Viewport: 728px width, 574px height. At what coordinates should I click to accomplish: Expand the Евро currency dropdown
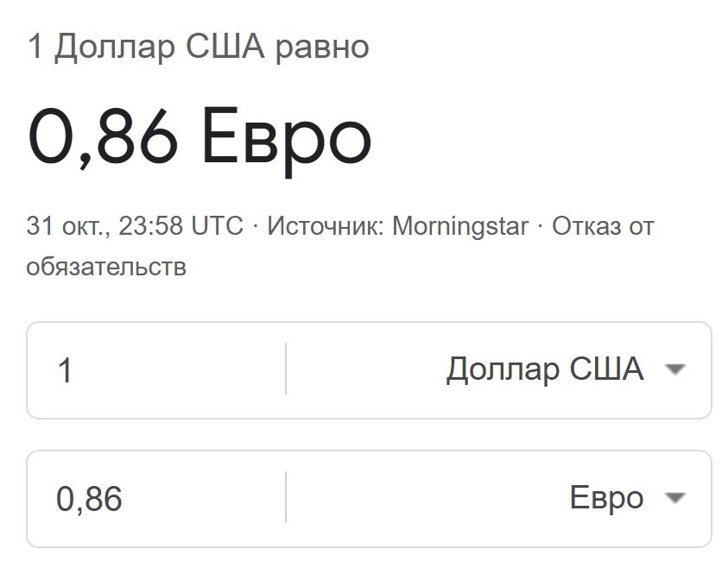click(x=606, y=498)
